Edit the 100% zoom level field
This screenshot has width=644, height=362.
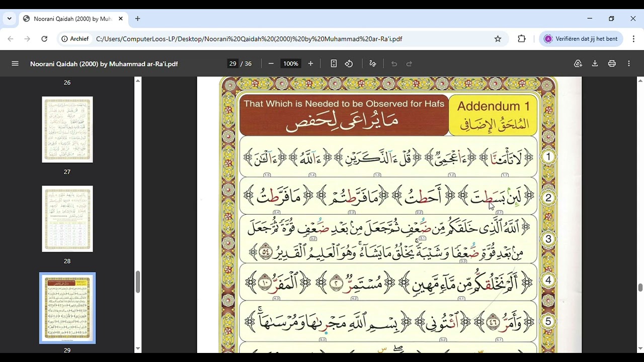(x=290, y=64)
